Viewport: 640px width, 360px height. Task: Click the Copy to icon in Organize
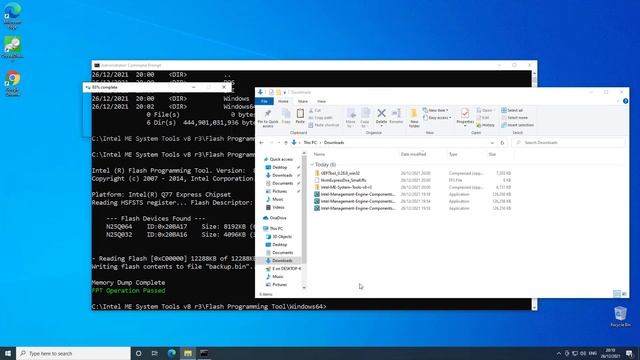click(x=365, y=113)
